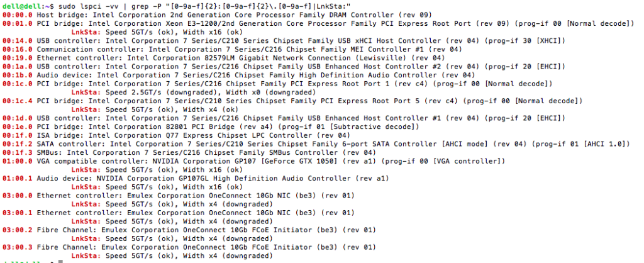Select device address 00:00.0 Host bridge
The width and height of the screenshot is (644, 263).
tap(17, 15)
